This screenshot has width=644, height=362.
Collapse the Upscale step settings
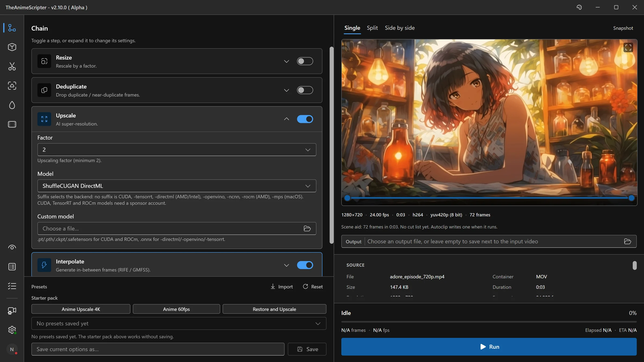[287, 119]
